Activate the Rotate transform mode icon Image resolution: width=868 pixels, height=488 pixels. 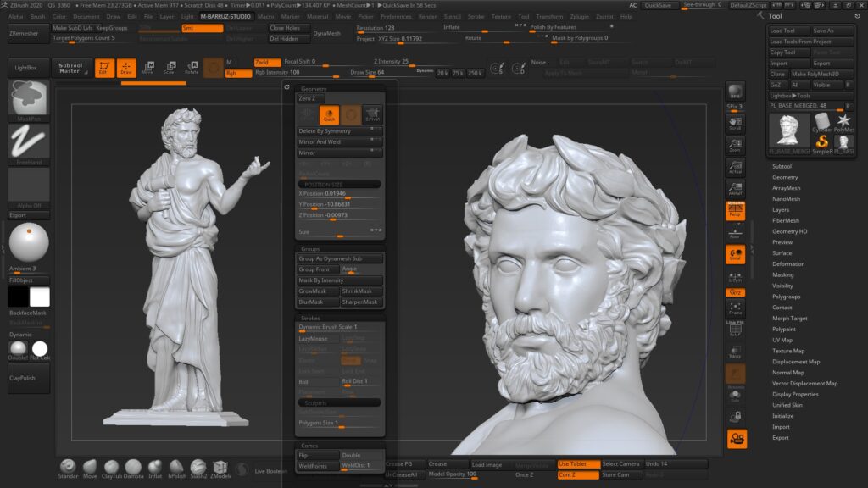pos(192,65)
